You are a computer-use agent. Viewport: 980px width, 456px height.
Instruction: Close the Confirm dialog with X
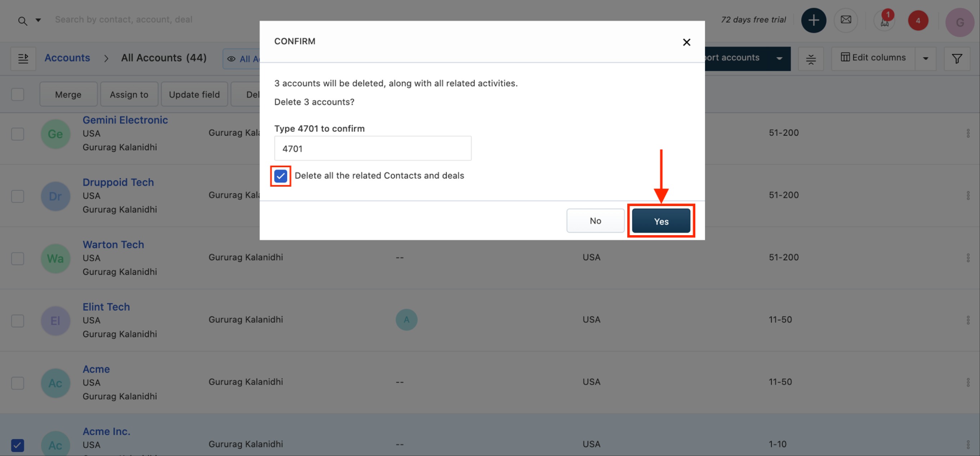pyautogui.click(x=686, y=42)
